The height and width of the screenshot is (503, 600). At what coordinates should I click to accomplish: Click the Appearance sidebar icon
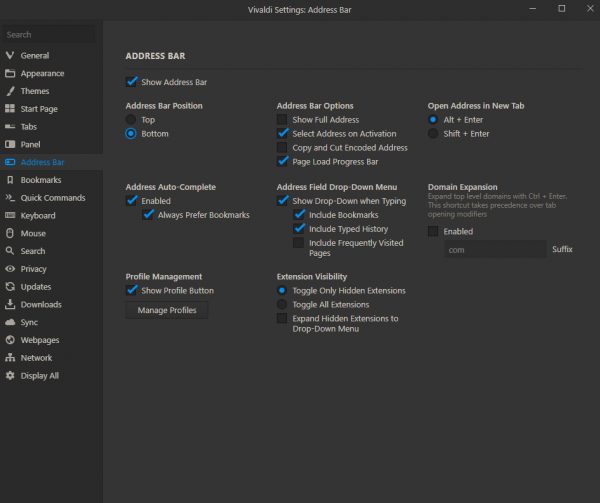[x=10, y=73]
